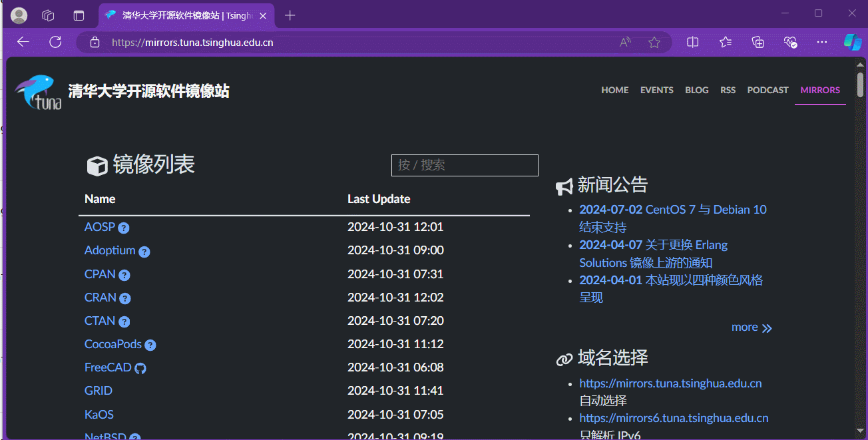Image resolution: width=868 pixels, height=440 pixels.
Task: Show help for Adoptium question icon
Action: (144, 252)
